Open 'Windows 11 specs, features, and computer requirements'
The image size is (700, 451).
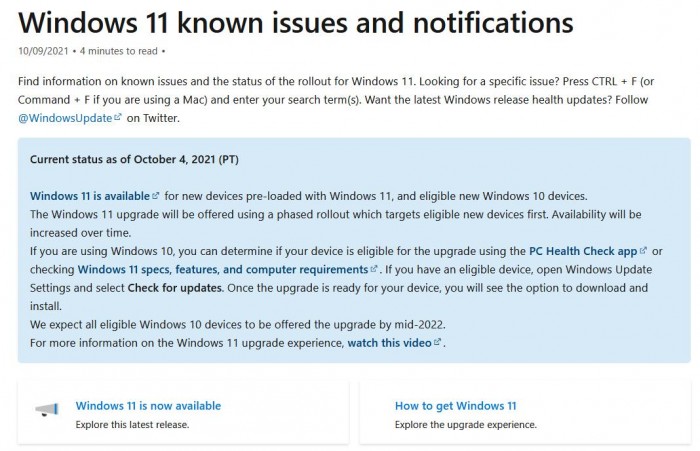(222, 270)
